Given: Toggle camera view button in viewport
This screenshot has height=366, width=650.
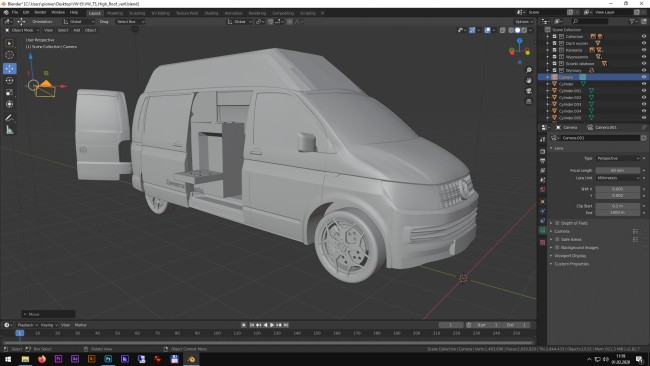Looking at the screenshot, I should tap(529, 91).
